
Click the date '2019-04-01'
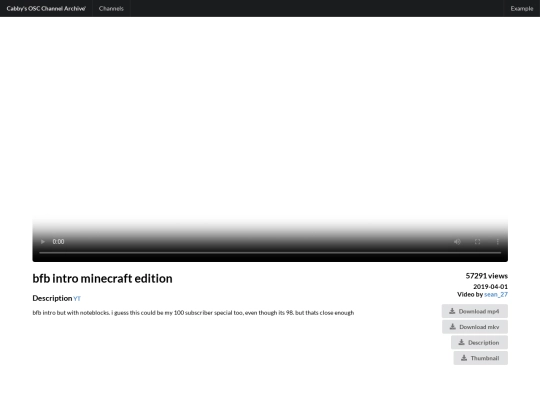490,287
